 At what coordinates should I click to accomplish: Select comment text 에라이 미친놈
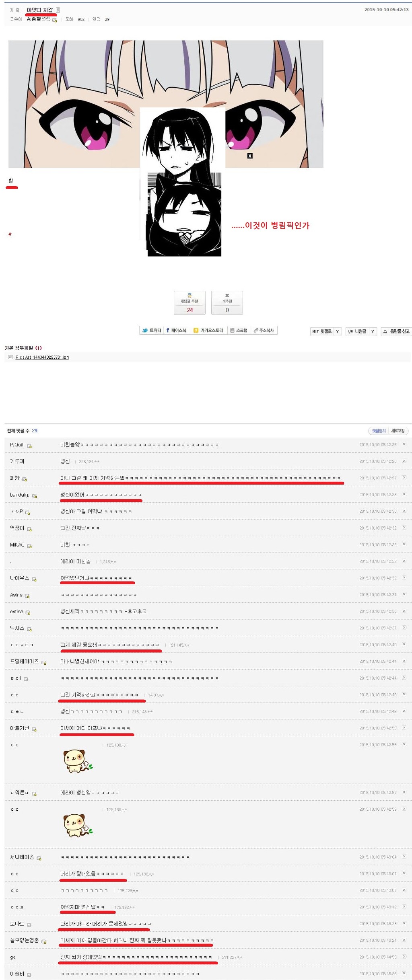click(x=75, y=561)
